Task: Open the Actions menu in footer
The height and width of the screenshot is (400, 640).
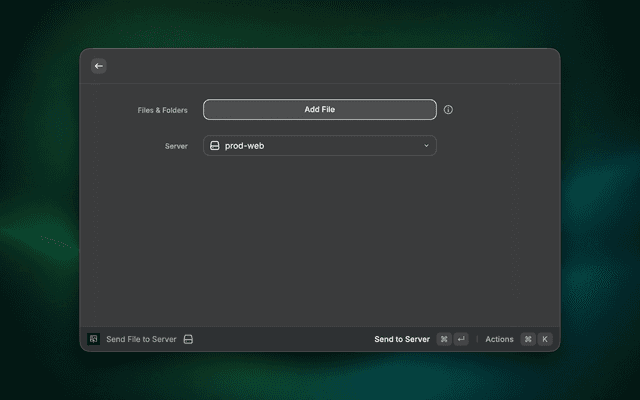Action: (499, 339)
